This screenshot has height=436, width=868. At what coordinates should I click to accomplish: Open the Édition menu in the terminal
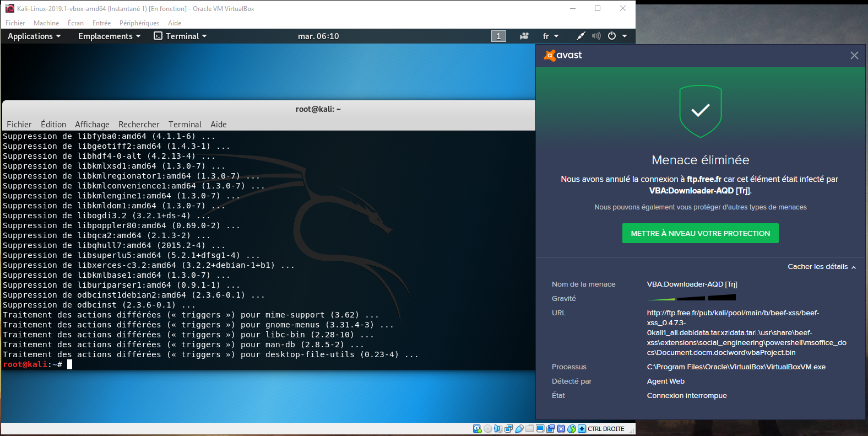[x=53, y=125]
